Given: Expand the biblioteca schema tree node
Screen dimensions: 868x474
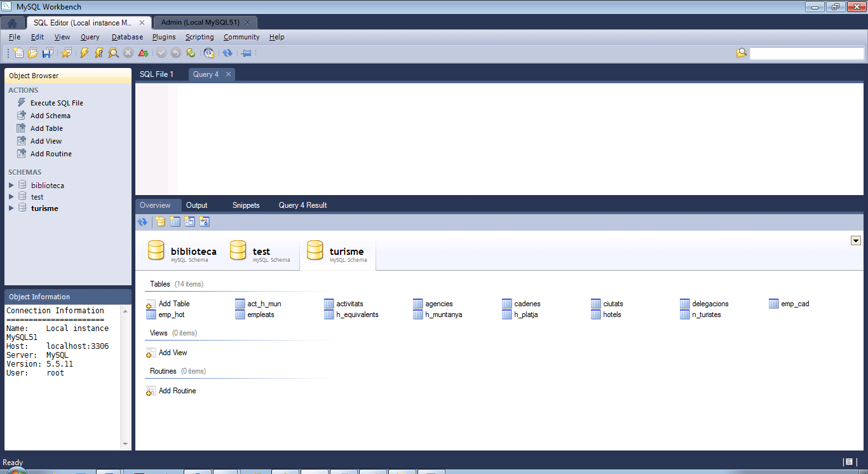Looking at the screenshot, I should pos(11,186).
